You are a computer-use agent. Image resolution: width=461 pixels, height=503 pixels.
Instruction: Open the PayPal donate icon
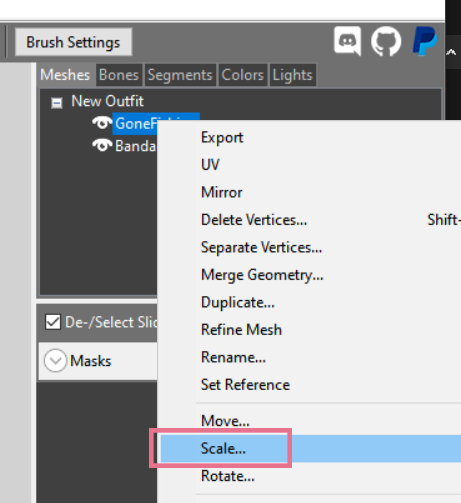coord(424,41)
